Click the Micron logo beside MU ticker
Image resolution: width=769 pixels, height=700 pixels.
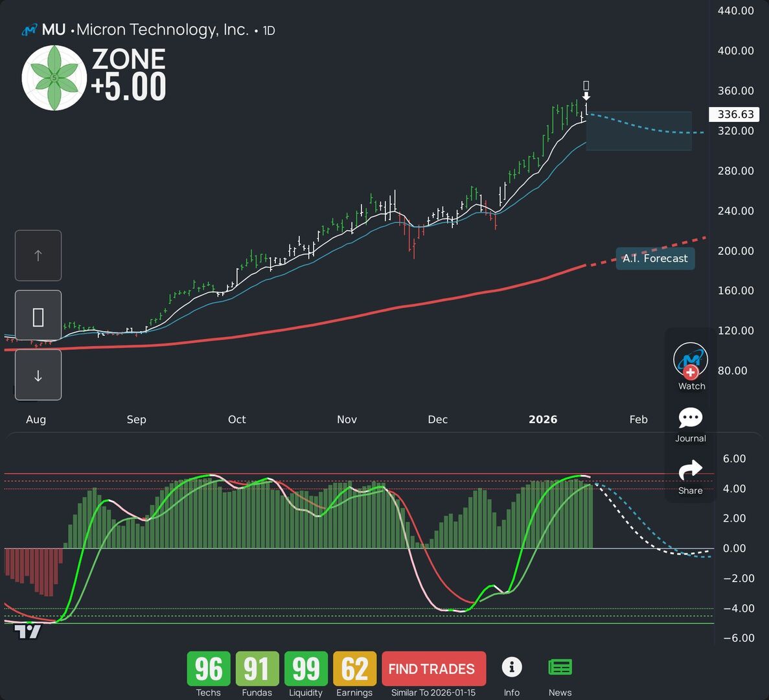[29, 30]
